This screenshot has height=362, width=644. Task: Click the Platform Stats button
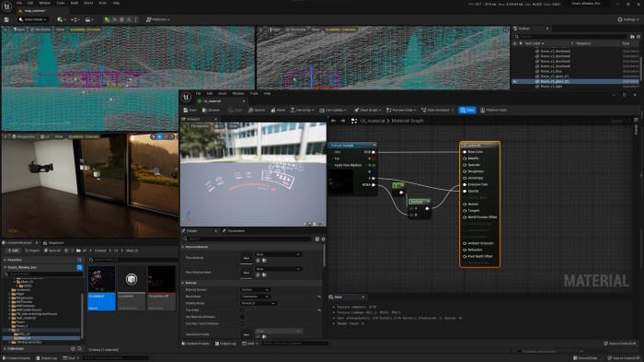pos(494,111)
